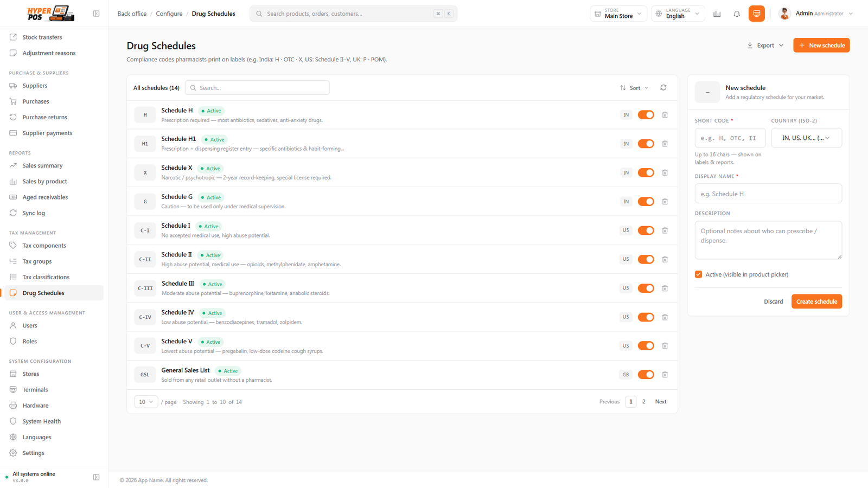This screenshot has width=868, height=488.
Task: Open the Language English dropdown
Action: pos(678,14)
